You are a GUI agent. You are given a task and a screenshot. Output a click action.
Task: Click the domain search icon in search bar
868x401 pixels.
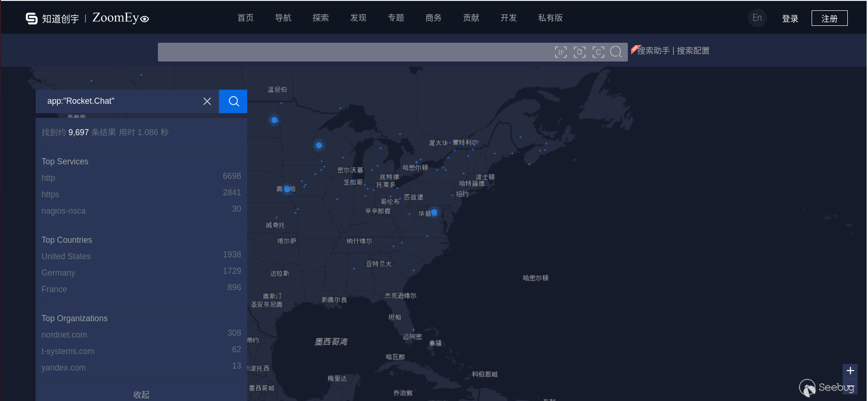tap(579, 52)
